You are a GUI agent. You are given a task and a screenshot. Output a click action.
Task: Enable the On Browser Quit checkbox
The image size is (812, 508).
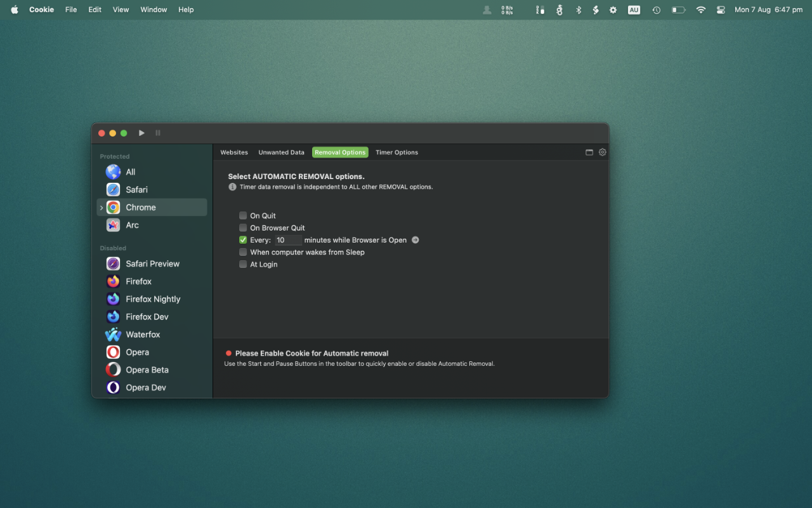[x=243, y=228]
